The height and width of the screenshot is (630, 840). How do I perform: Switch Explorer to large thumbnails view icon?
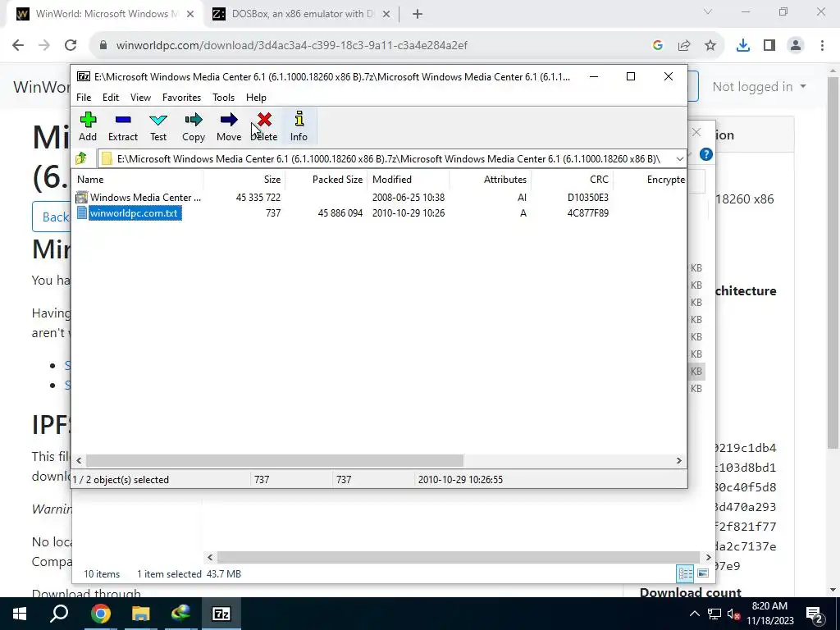[703, 573]
